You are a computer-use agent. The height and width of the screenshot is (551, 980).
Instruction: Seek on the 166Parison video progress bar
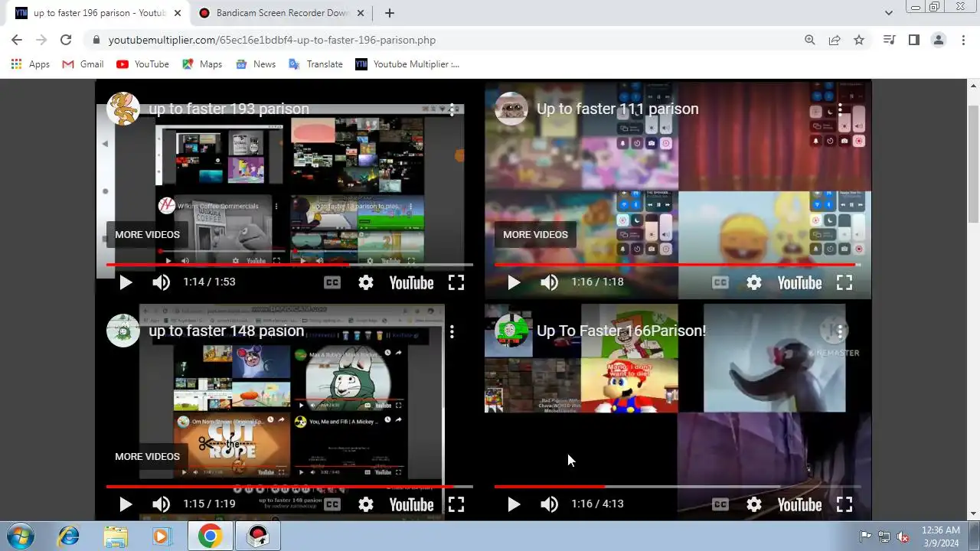[x=678, y=487]
